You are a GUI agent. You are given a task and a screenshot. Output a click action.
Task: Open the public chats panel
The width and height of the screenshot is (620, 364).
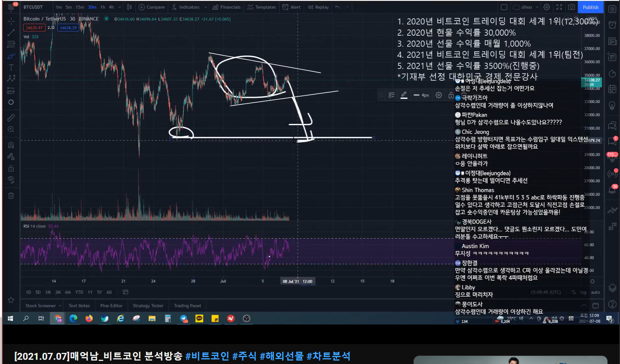point(612,125)
